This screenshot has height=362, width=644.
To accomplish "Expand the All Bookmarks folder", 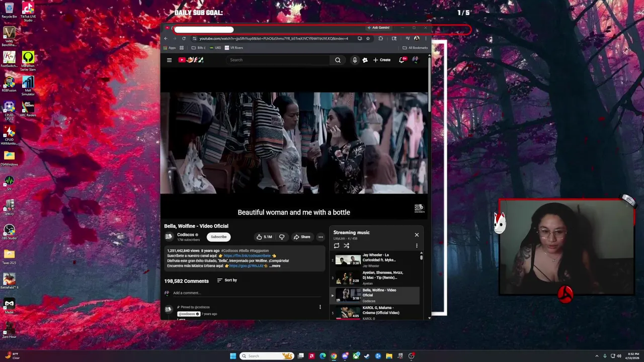I will 415,48.
